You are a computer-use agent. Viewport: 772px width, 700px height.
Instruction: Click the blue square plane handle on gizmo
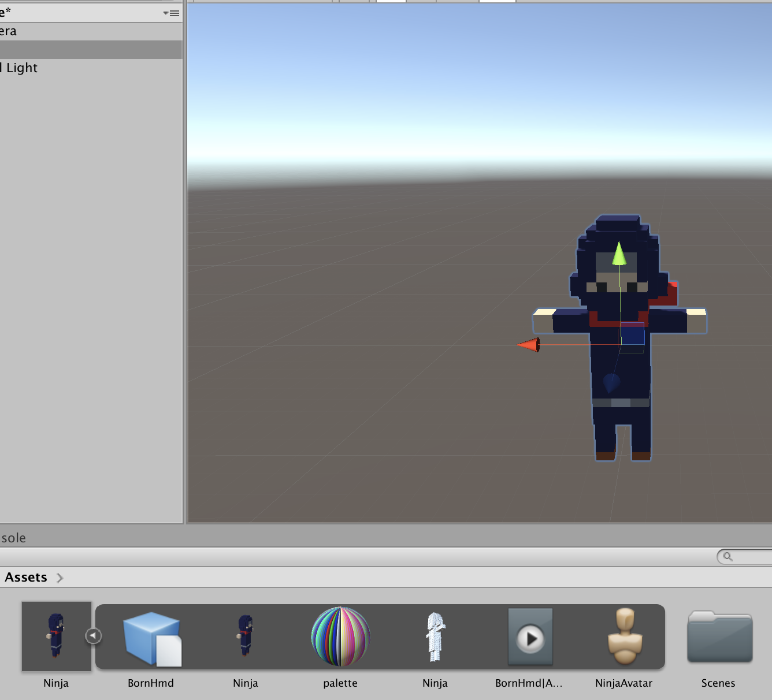[632, 334]
